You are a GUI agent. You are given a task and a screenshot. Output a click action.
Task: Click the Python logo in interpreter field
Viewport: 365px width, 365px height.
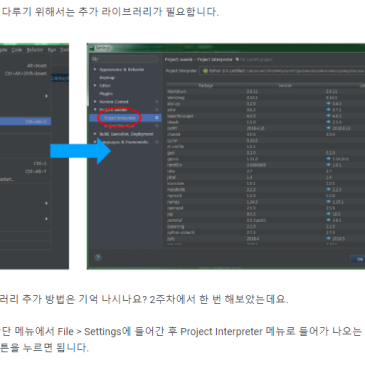(x=205, y=71)
